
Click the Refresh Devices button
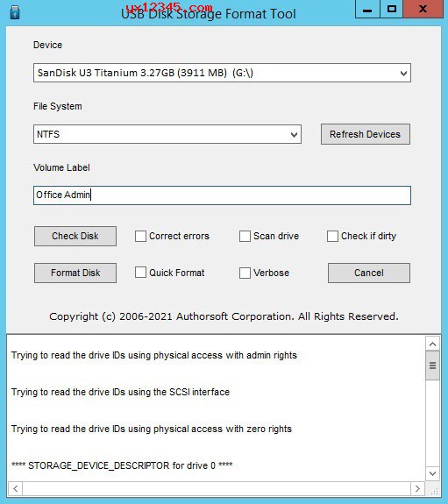click(366, 134)
